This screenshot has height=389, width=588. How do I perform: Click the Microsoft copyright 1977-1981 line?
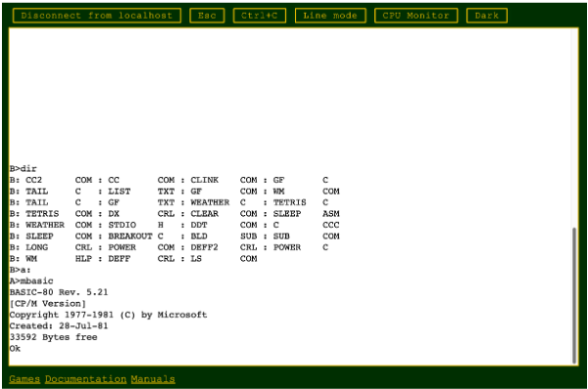click(108, 315)
